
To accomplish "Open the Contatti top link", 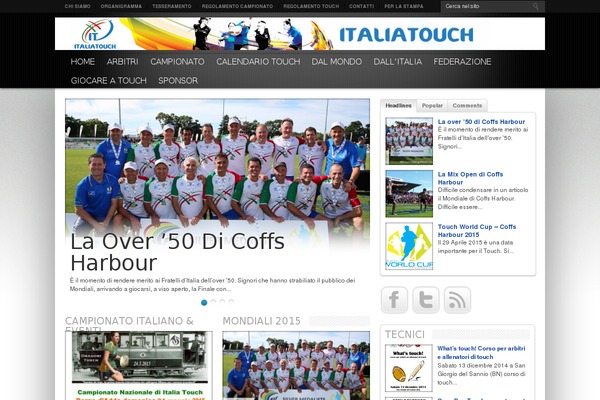I will coord(361,6).
